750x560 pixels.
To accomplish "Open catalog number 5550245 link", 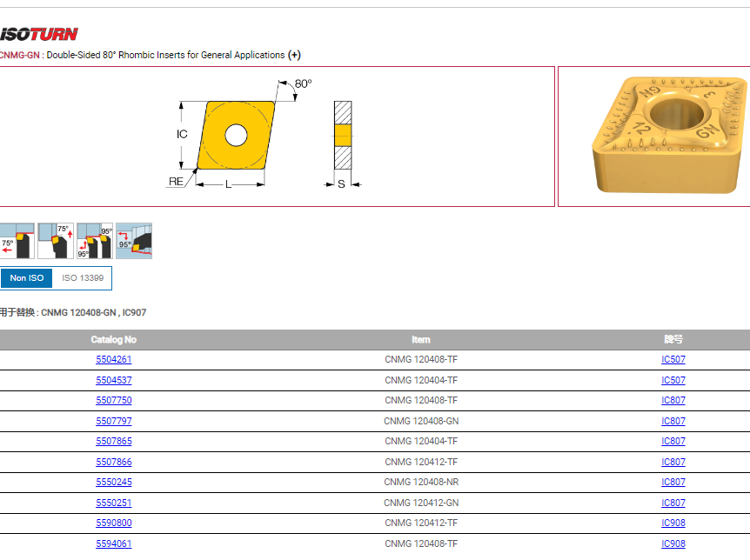I will 114,483.
